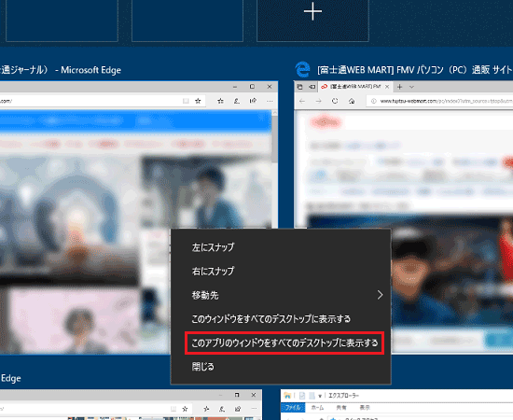The image size is (513, 420).
Task: Click favorite star in bottom Edge window address bar
Action: click(185, 409)
